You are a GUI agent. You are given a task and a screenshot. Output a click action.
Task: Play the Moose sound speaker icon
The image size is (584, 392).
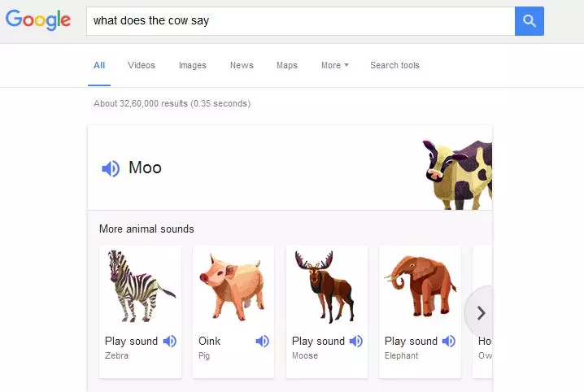pyautogui.click(x=355, y=342)
